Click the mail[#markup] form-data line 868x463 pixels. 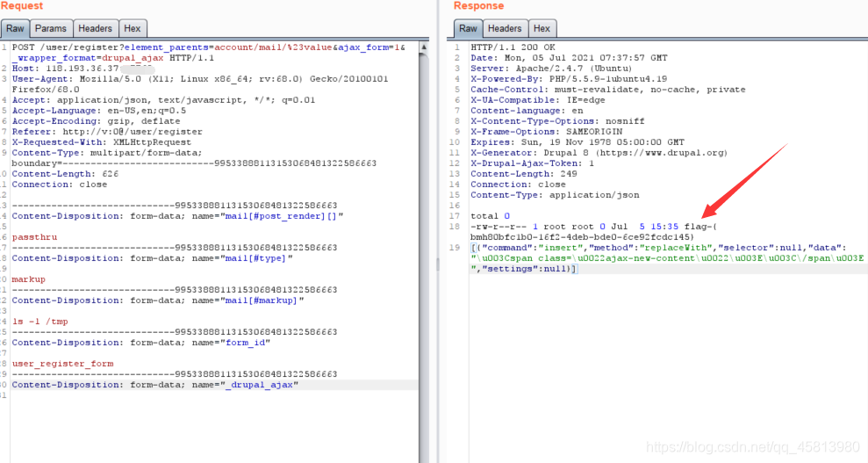click(x=158, y=300)
